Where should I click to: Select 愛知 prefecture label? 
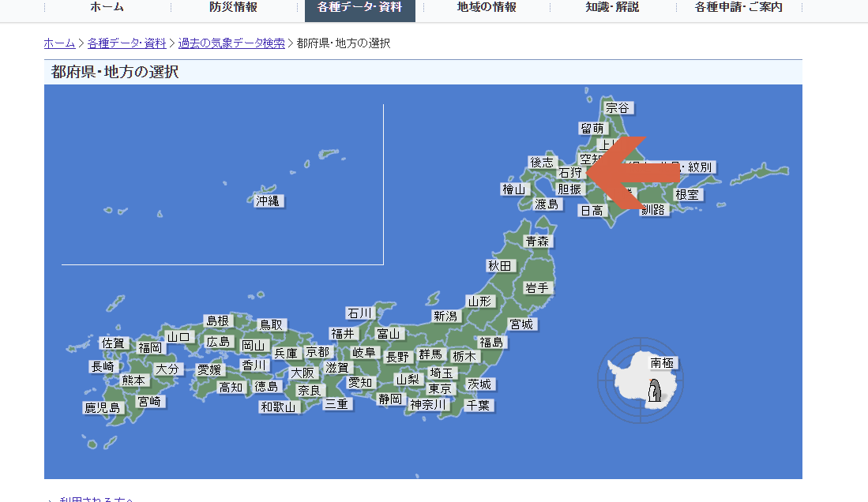[360, 383]
